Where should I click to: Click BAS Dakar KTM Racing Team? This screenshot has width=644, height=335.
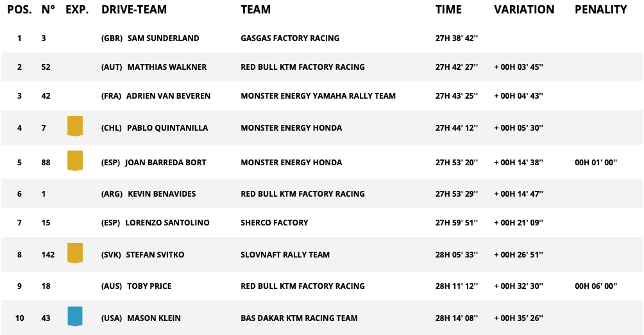(x=299, y=318)
